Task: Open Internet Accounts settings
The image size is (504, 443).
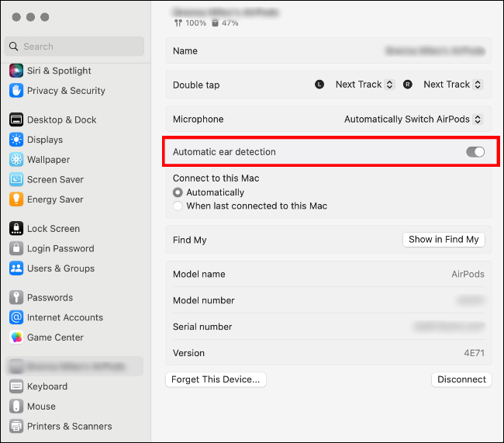Action: (x=65, y=317)
